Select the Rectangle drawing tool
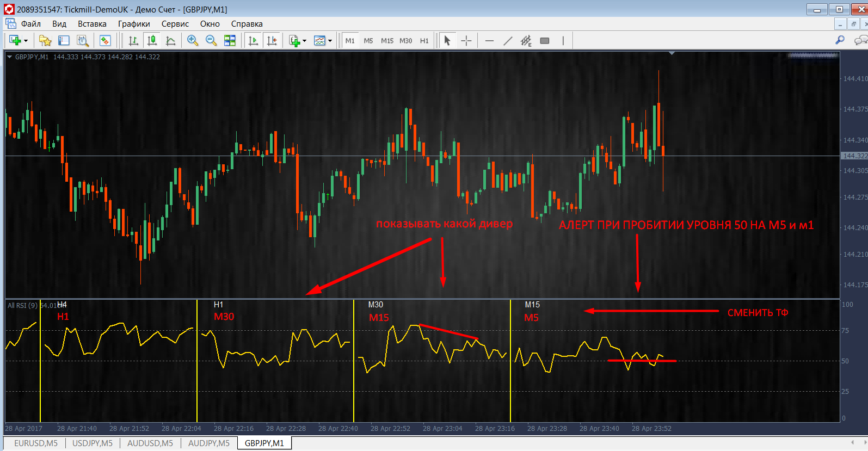 coord(545,41)
